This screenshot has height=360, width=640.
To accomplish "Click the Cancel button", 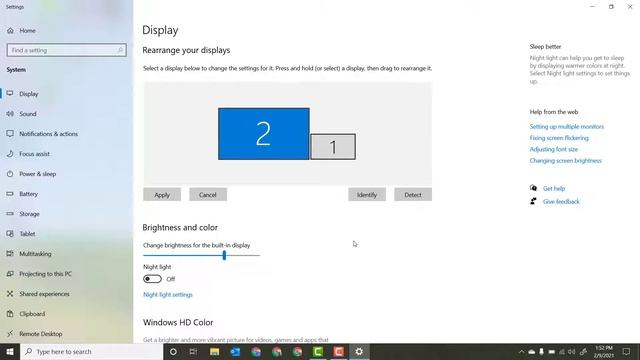I will (208, 195).
